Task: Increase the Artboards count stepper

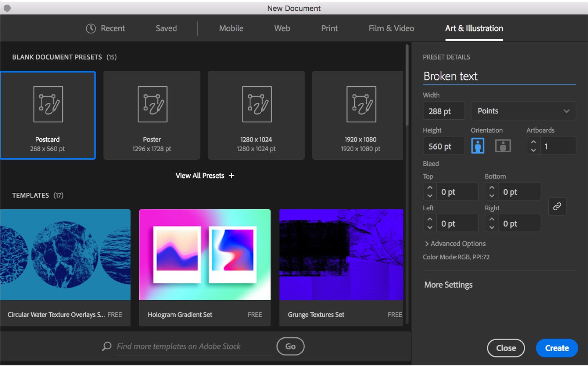Action: coord(534,142)
